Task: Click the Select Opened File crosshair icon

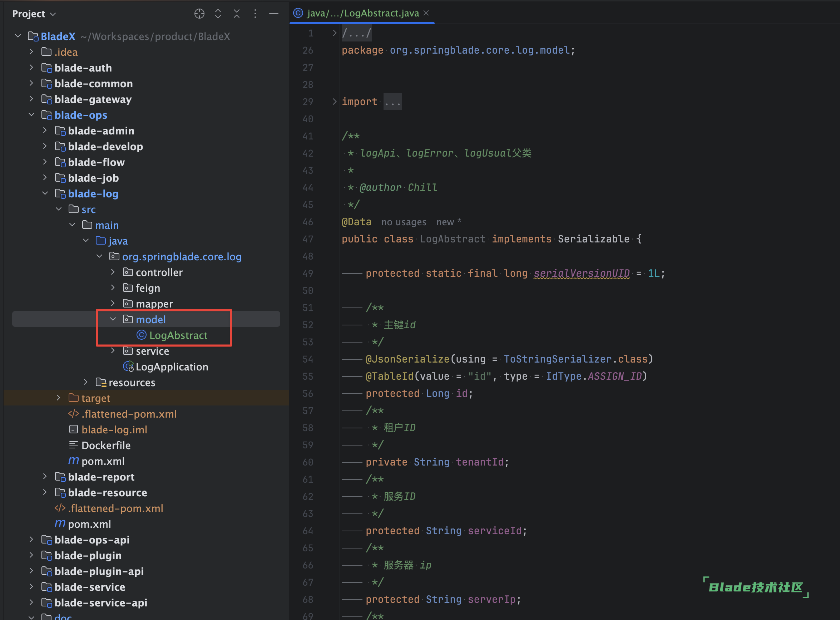Action: point(199,14)
